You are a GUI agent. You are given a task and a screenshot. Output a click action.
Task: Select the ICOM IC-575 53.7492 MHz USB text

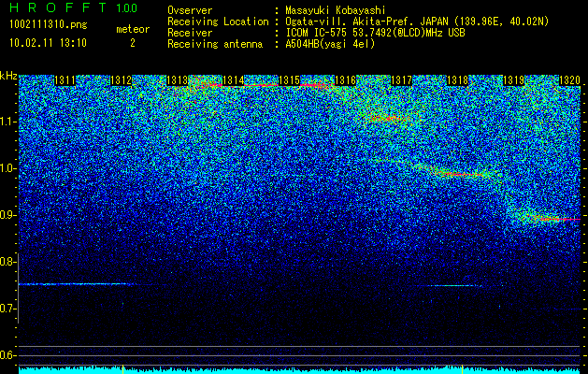tap(375, 33)
